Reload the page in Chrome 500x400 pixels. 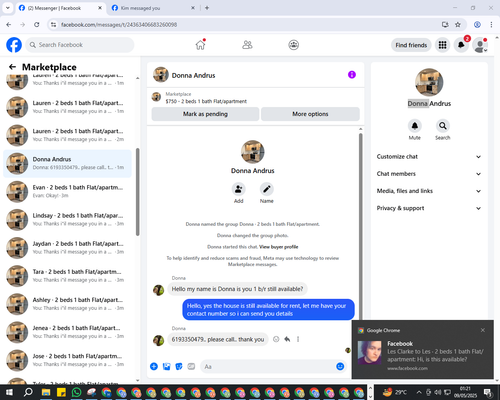pyautogui.click(x=37, y=24)
